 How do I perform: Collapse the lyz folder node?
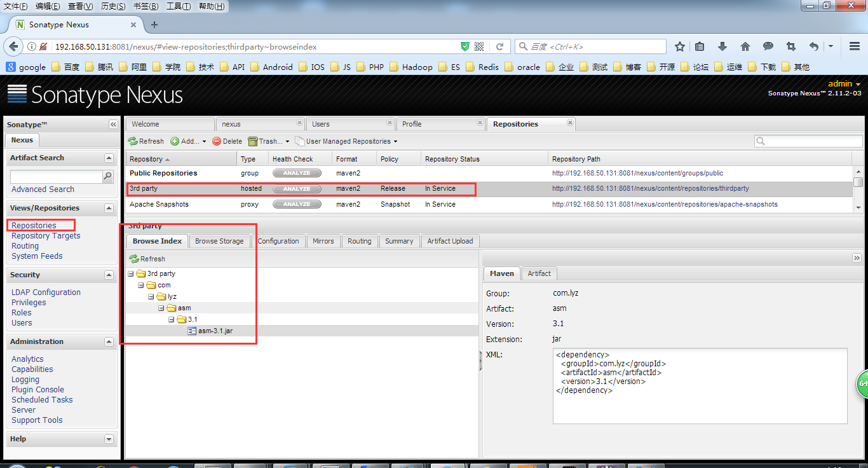[x=151, y=297]
